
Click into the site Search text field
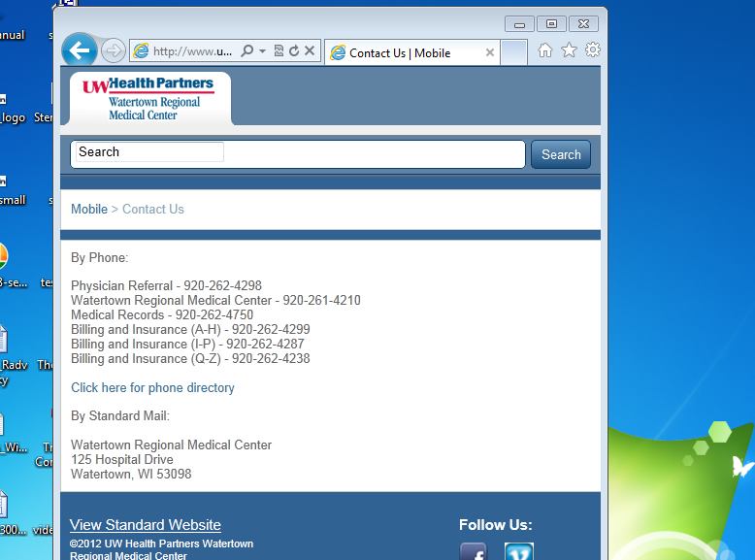point(297,154)
